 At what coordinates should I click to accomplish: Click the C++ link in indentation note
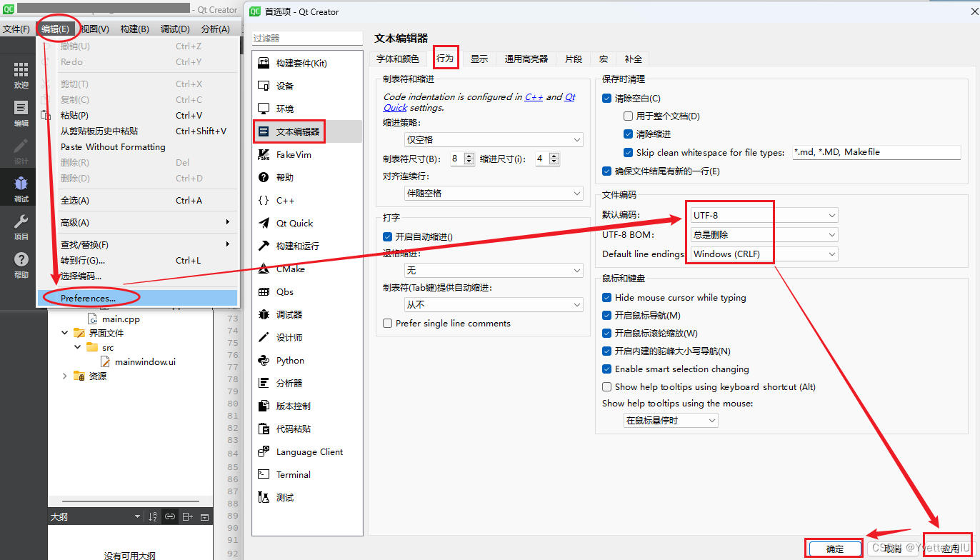pos(534,96)
